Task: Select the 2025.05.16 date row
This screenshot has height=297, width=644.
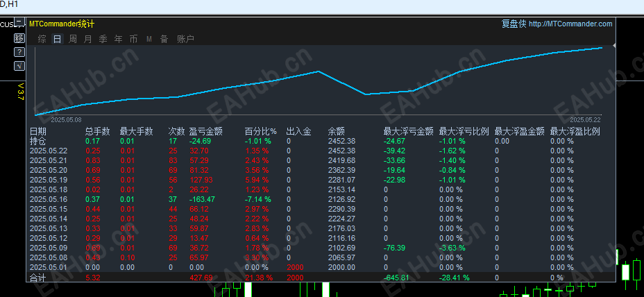Action: [x=49, y=199]
